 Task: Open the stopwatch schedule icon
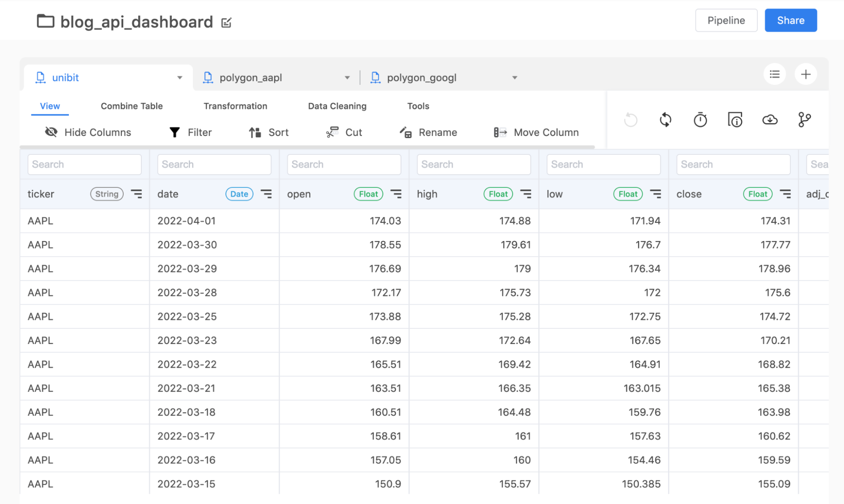coord(700,120)
